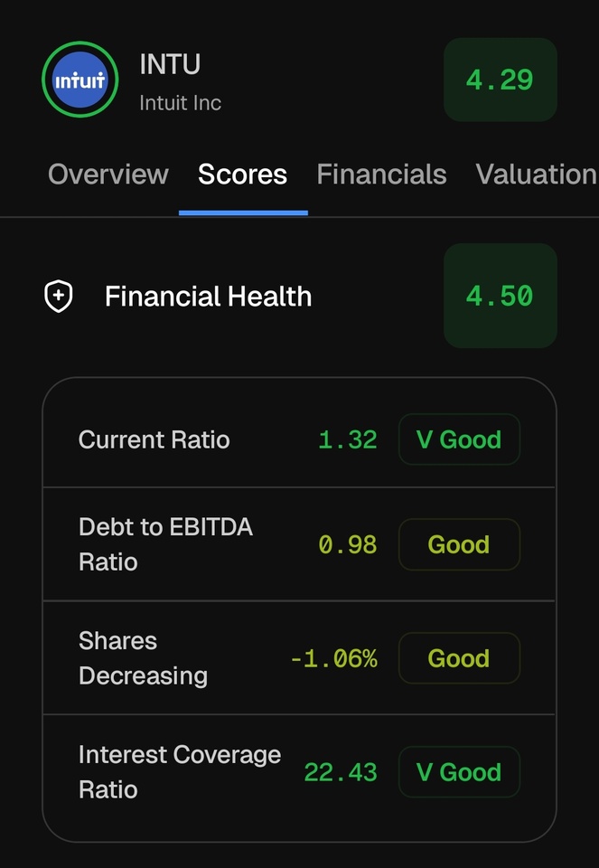Viewport: 599px width, 868px height.
Task: Switch to the Financials tab
Action: [381, 174]
